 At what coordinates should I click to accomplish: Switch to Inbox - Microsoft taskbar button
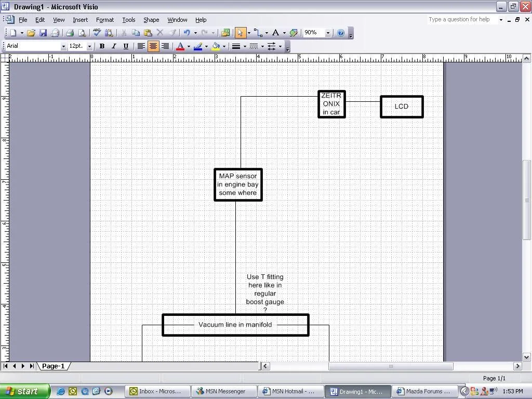click(158, 391)
